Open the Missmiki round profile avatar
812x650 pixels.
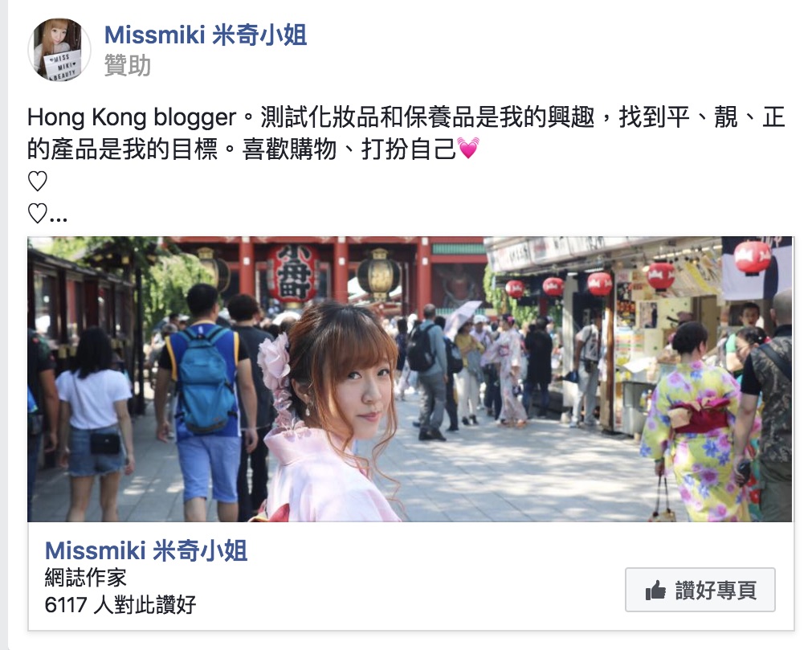tap(59, 50)
